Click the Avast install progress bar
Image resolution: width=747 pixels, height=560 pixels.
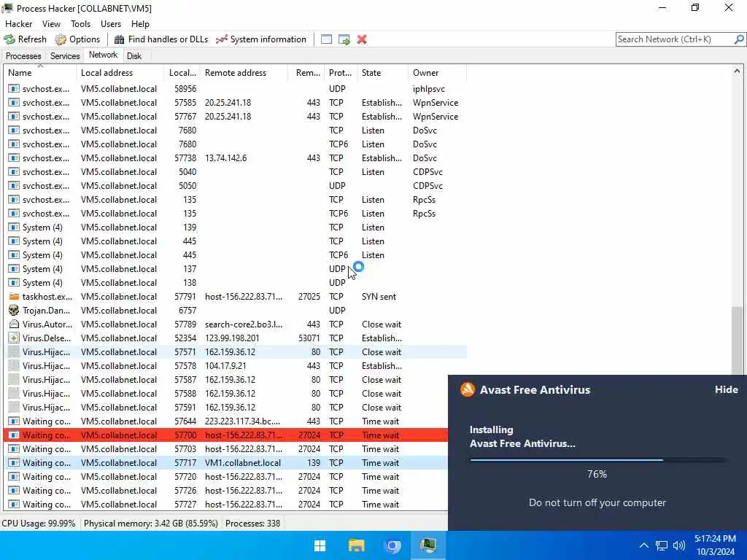pyautogui.click(x=597, y=460)
